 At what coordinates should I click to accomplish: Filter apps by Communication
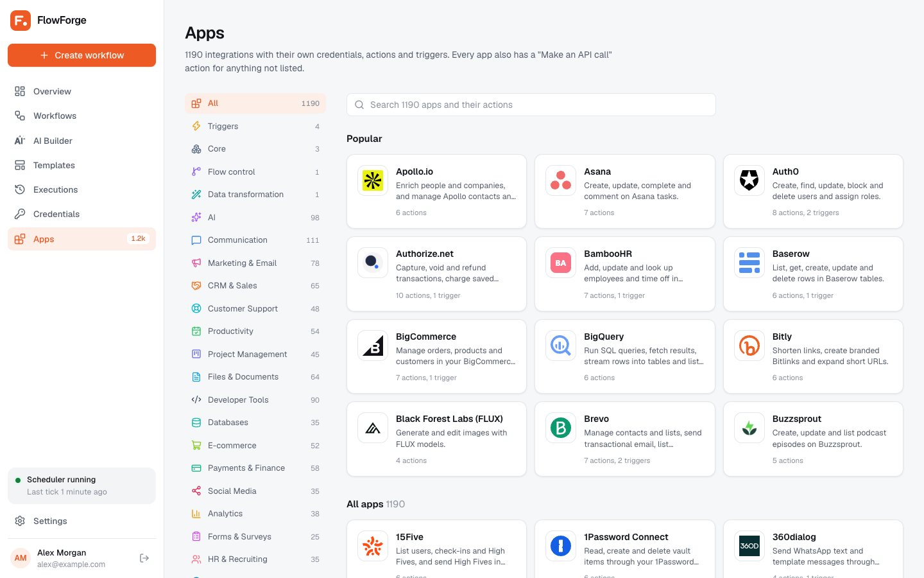255,240
